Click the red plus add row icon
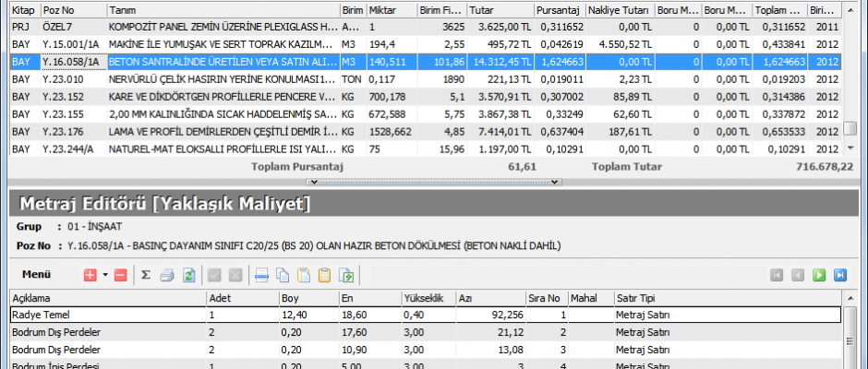Screen dimensions: 868x369 click(x=90, y=275)
